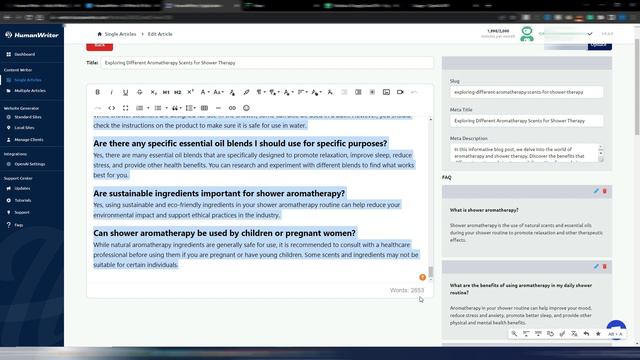This screenshot has width=640, height=360.
Task: Open font family dropdown
Action: coord(204,92)
